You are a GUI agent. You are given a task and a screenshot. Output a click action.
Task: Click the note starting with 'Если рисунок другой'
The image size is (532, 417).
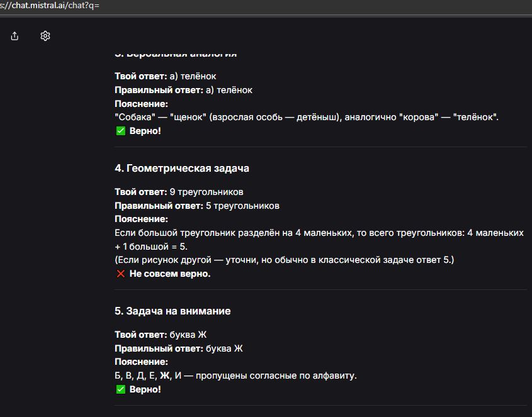coord(284,260)
